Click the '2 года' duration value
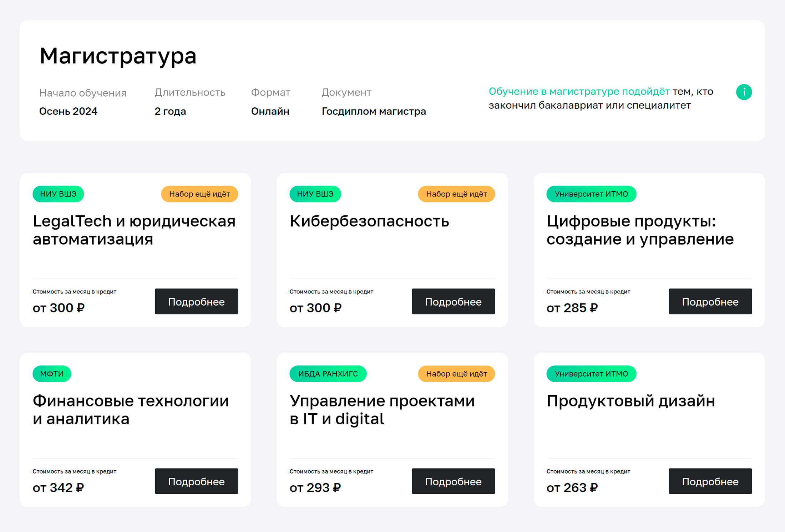The height and width of the screenshot is (532, 785). pyautogui.click(x=170, y=111)
